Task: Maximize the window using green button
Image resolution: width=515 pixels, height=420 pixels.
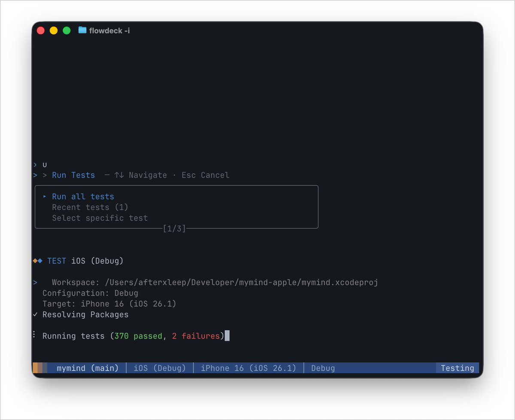Action: click(67, 30)
